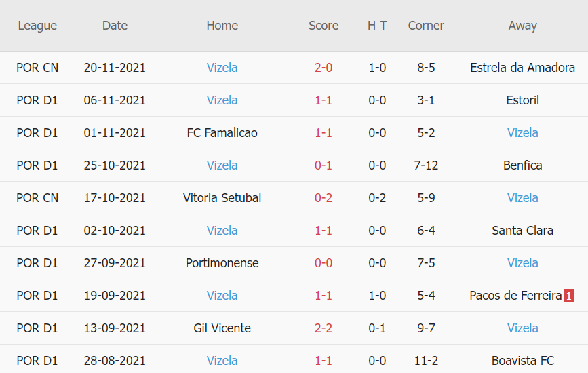The image size is (588, 373).
Task: Click FC Famalicao home team
Action: [222, 133]
